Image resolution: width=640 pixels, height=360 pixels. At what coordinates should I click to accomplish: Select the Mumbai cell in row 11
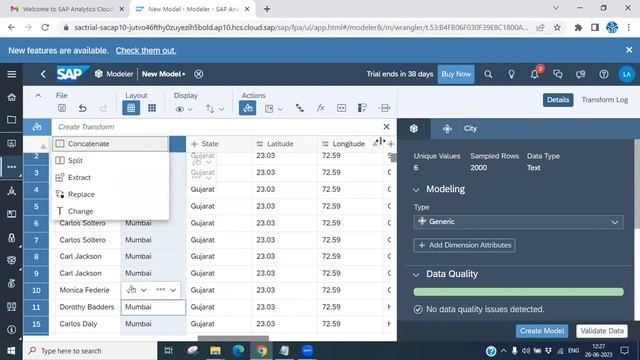pos(153,307)
